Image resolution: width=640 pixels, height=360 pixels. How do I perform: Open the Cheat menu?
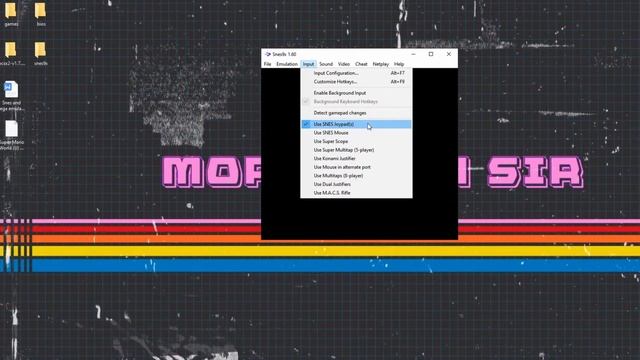click(x=361, y=64)
